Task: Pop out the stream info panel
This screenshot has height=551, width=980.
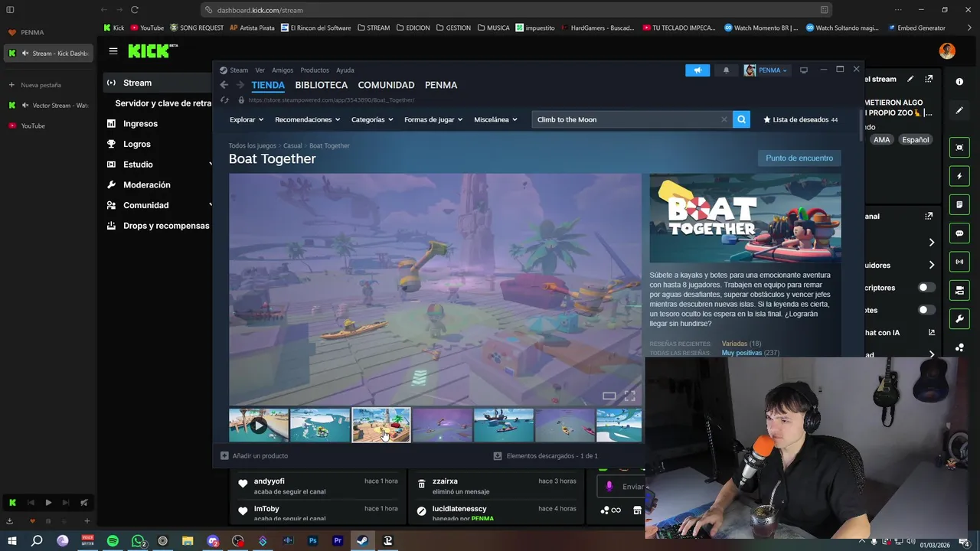Action: coord(929,79)
